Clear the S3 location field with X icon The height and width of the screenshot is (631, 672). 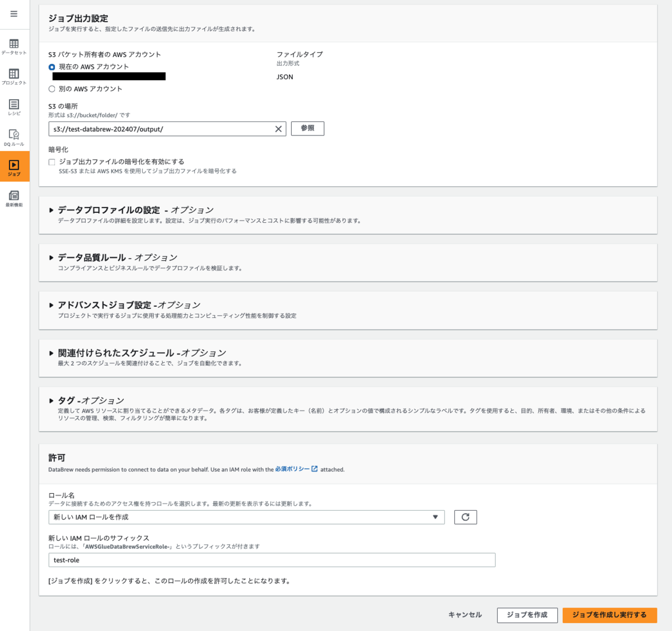click(278, 129)
